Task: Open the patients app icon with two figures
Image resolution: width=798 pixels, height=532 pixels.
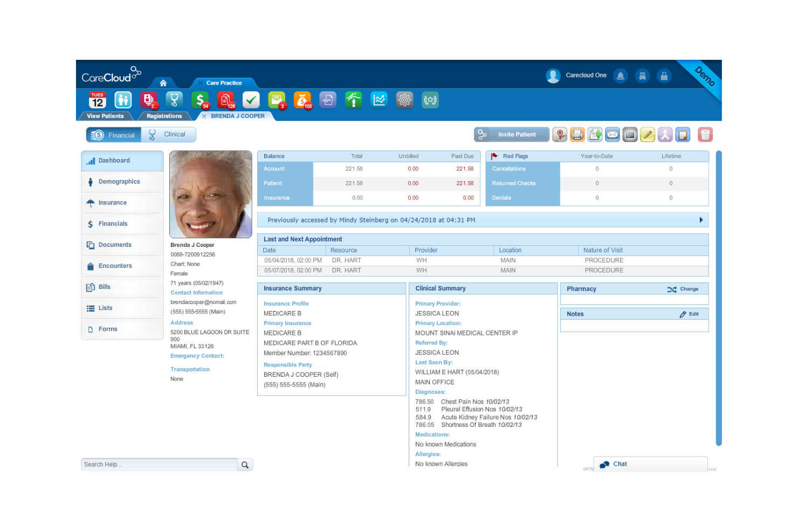Action: click(123, 100)
